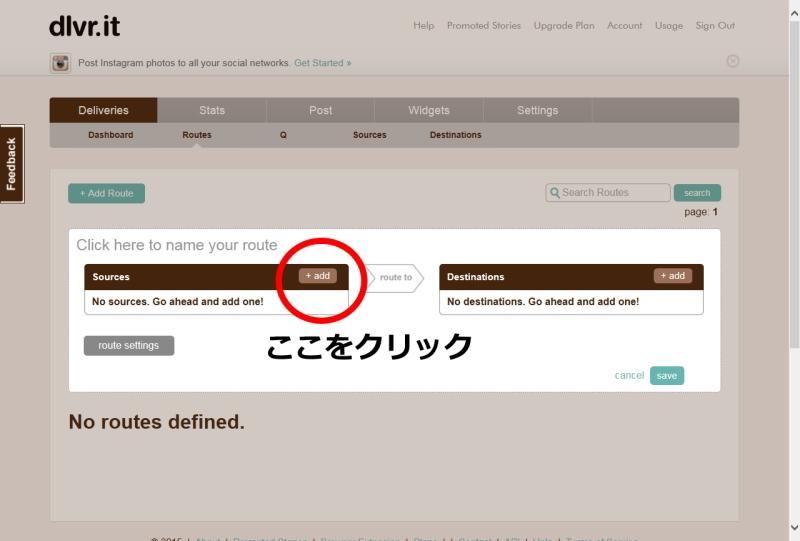The image size is (800, 541).
Task: Click 'No destinations. Go ahead and add one!' text
Action: (543, 302)
